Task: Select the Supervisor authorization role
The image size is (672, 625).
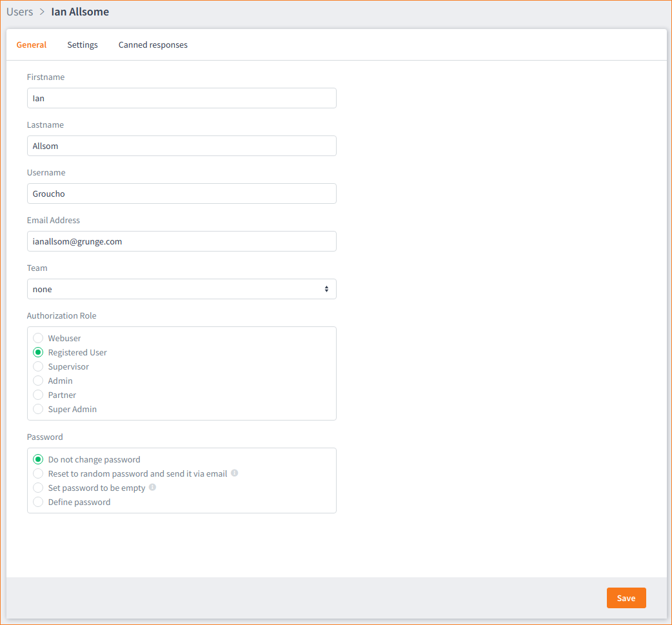Action: click(37, 366)
